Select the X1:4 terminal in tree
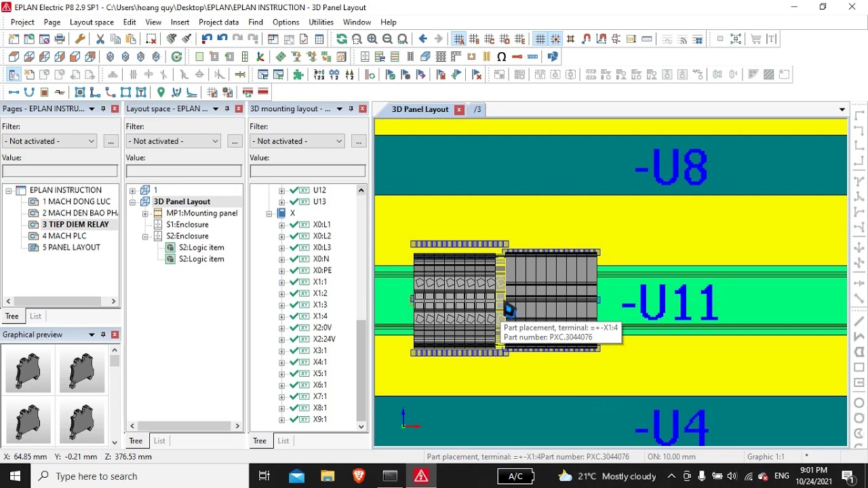Screen dimensions: 868x488 [320, 317]
